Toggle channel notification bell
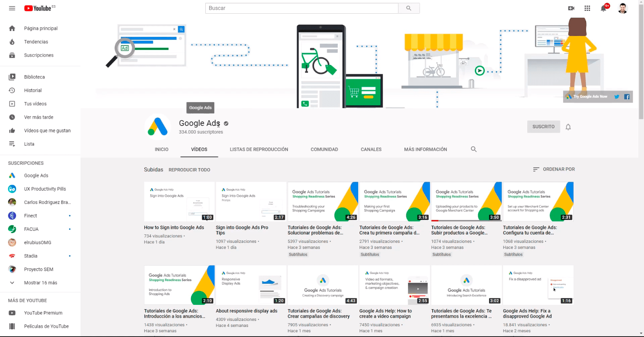644x337 pixels. [x=568, y=127]
